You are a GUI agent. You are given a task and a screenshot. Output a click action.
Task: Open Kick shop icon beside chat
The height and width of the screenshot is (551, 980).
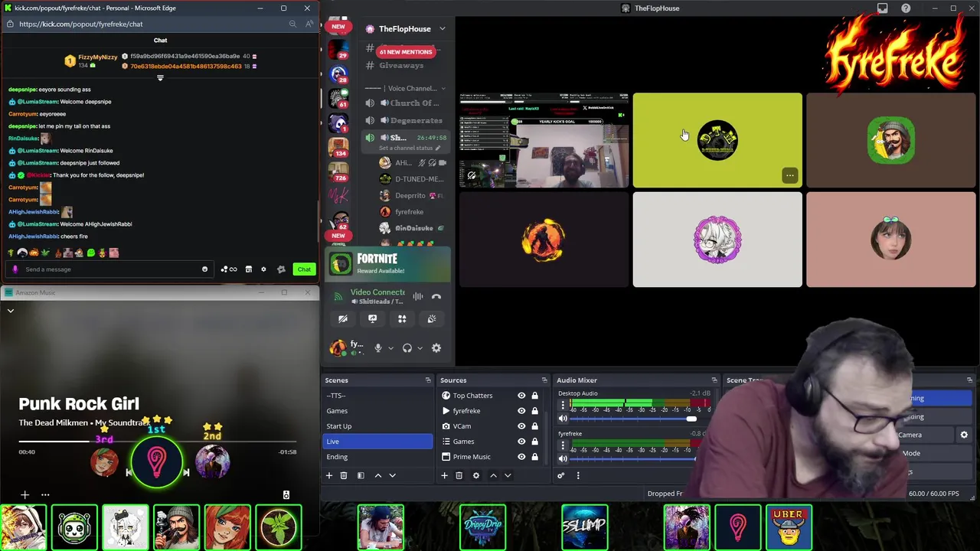(248, 269)
